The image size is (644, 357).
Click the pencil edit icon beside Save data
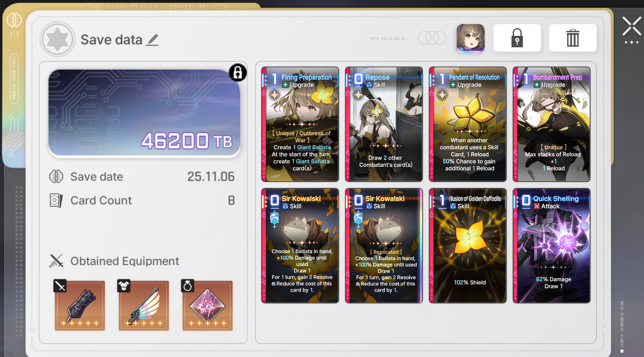point(152,40)
